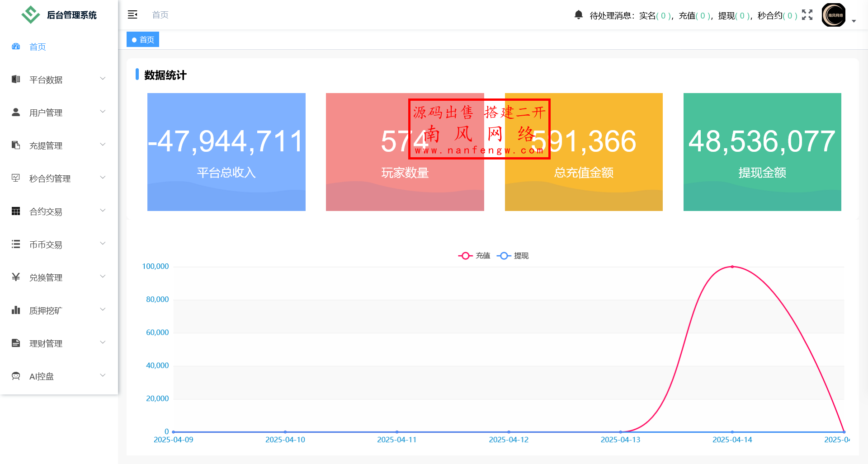The image size is (868, 464).
Task: Open the notification bell
Action: coord(578,15)
